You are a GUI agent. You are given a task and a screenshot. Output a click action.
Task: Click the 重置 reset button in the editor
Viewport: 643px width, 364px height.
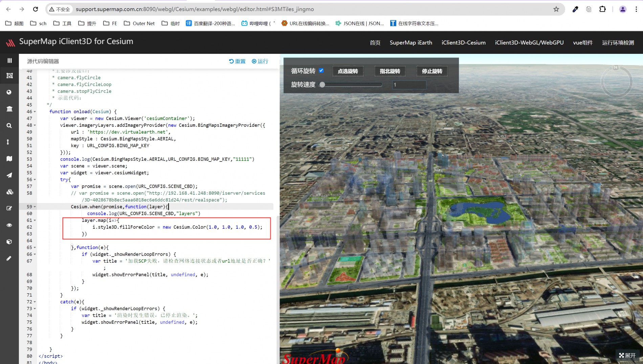pos(237,61)
